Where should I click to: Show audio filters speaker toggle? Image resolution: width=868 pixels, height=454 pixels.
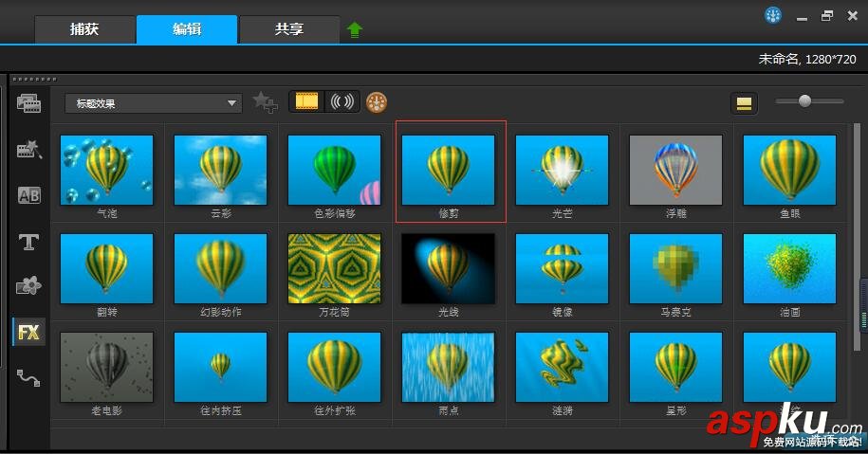coord(342,101)
